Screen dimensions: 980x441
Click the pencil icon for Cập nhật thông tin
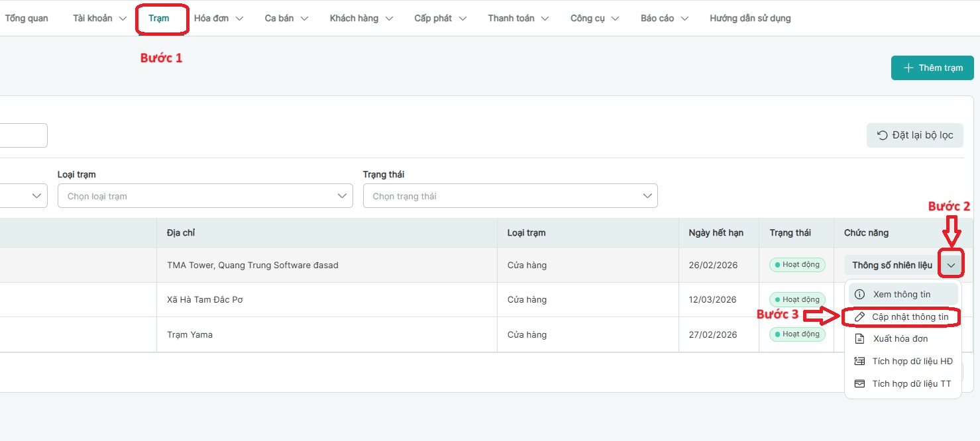859,317
